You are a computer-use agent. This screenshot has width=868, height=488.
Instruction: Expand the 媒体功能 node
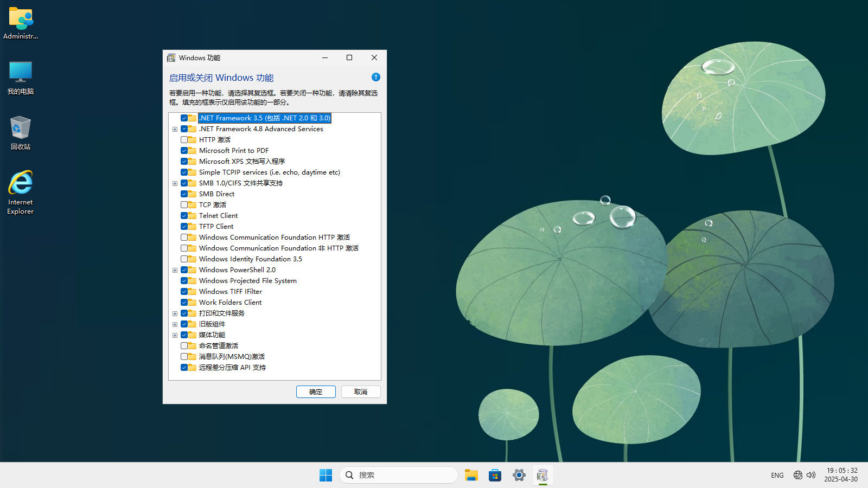[x=175, y=335]
